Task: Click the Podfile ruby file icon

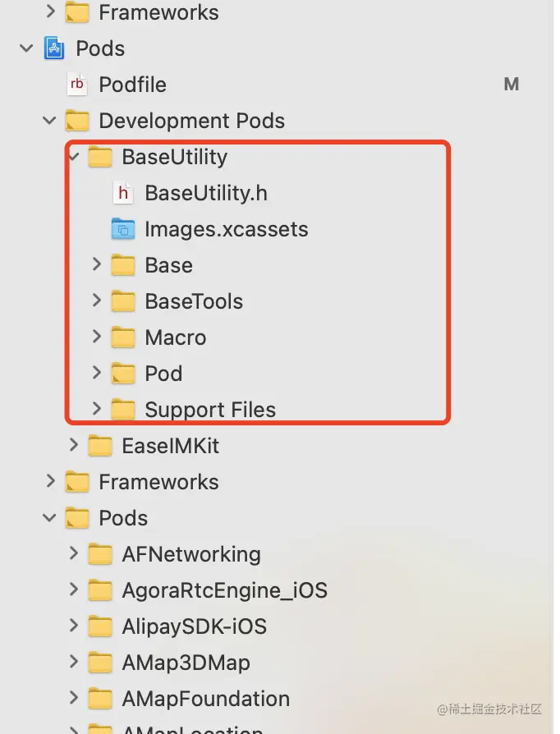Action: (77, 85)
